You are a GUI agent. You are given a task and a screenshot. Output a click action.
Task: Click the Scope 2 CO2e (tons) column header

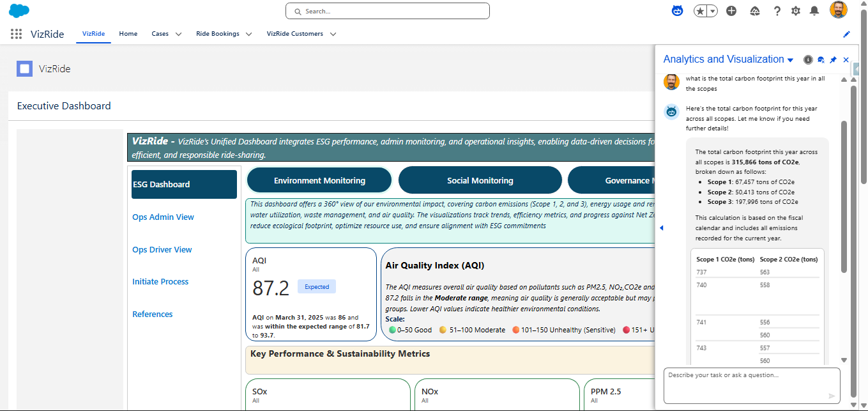pyautogui.click(x=789, y=260)
